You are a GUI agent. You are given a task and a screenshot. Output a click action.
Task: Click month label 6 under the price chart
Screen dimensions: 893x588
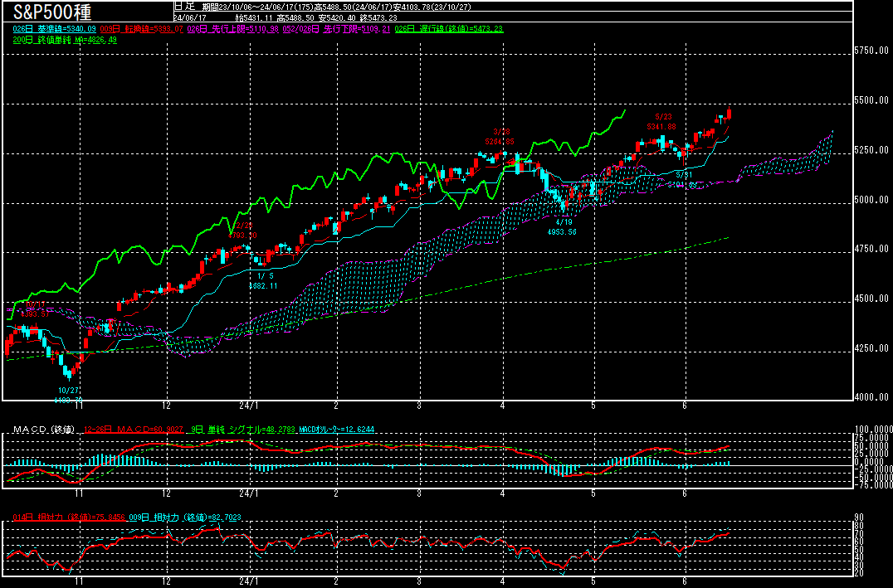(686, 406)
